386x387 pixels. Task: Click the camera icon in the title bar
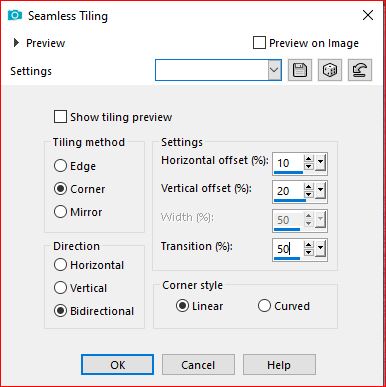(x=15, y=16)
